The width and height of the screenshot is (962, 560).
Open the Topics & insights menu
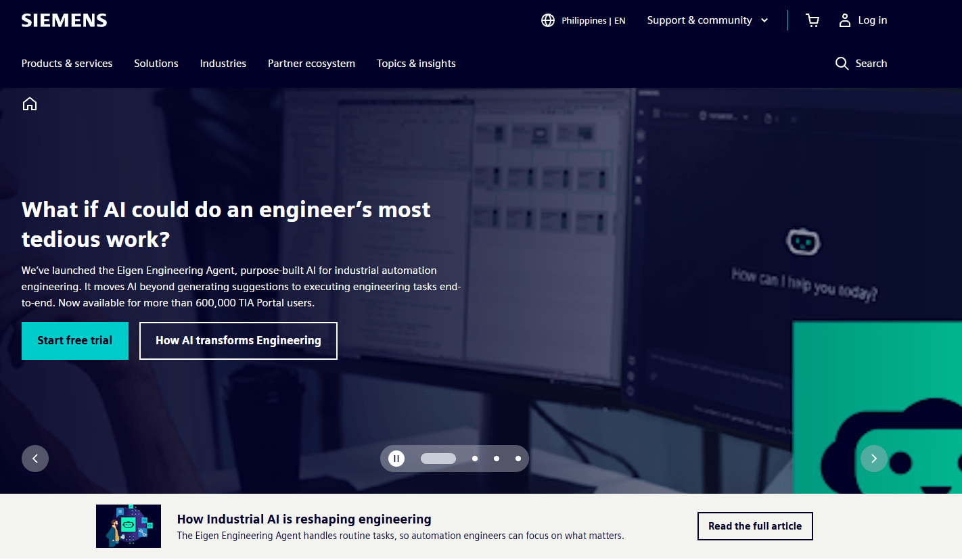(x=416, y=64)
